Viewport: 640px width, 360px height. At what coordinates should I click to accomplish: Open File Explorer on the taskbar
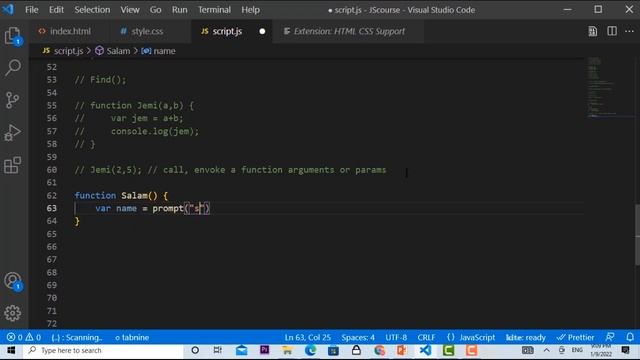click(287, 350)
